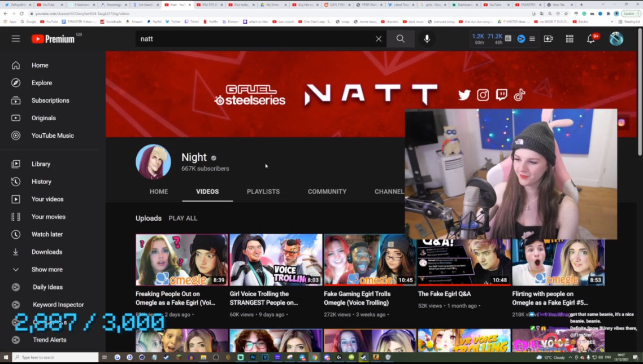Open Girl Voice Trolling video title
This screenshot has height=364, width=643.
[x=264, y=298]
